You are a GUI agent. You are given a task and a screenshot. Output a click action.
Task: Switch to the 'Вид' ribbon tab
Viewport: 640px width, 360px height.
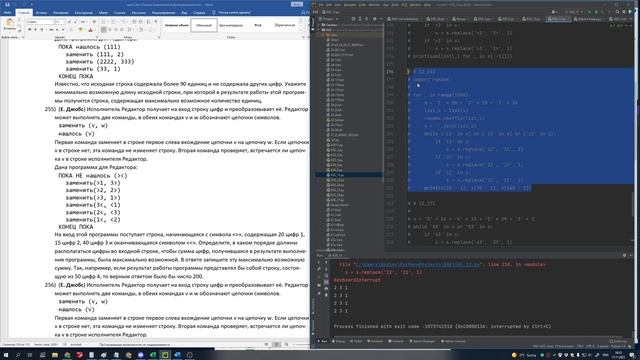point(184,13)
